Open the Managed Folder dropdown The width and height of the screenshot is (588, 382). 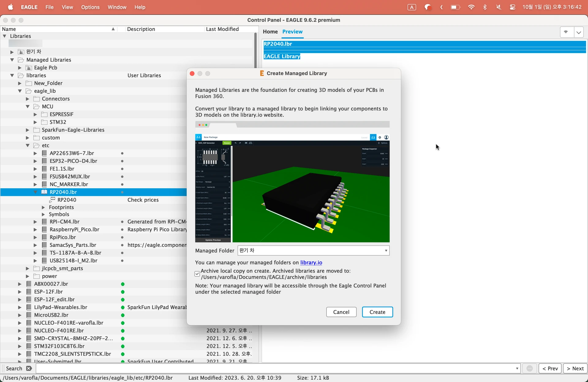313,250
